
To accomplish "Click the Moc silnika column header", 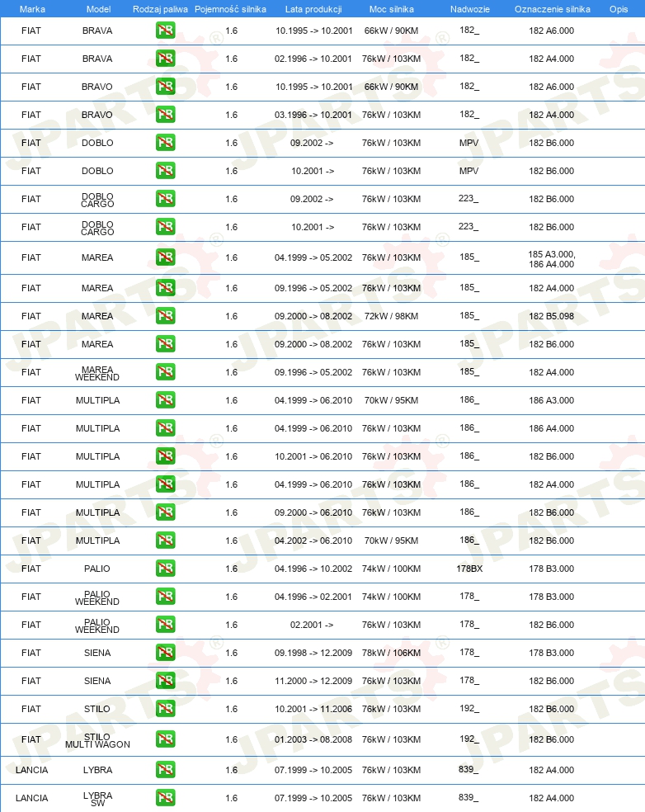I will tap(391, 9).
